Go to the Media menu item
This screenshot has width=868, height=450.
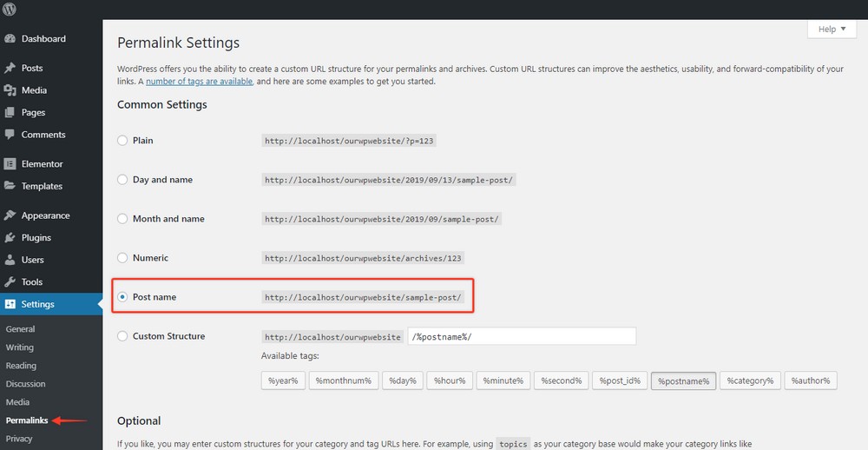tap(35, 90)
